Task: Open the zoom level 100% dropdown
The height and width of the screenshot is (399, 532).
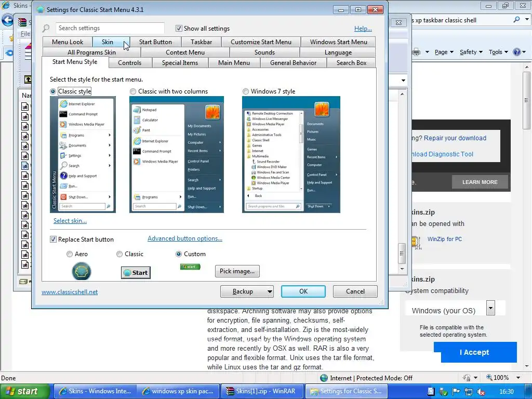Action: click(518, 378)
